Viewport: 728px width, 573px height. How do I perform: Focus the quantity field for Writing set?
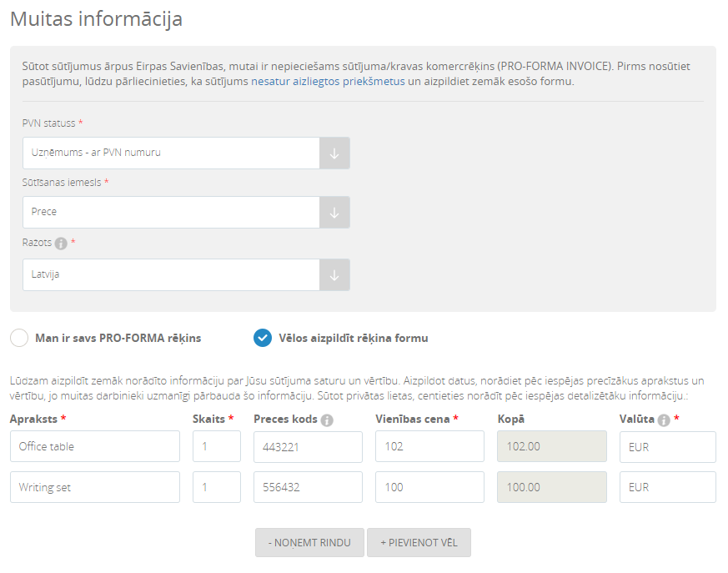click(217, 487)
